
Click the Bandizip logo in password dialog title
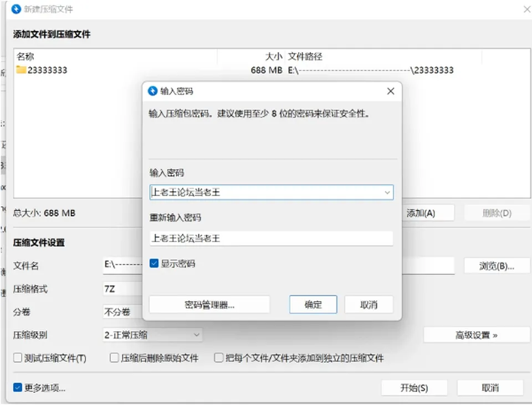click(153, 91)
